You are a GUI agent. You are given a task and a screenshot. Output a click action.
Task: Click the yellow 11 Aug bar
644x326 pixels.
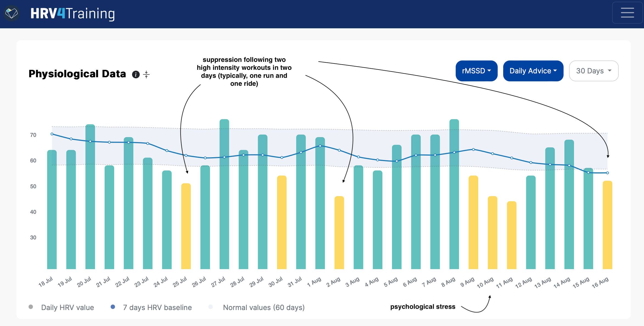511,235
